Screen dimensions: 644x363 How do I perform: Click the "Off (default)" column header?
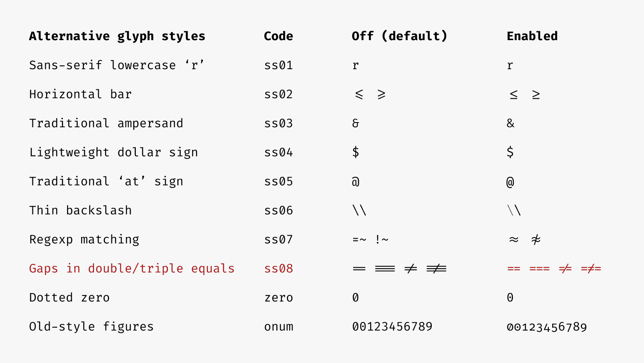pyautogui.click(x=399, y=36)
